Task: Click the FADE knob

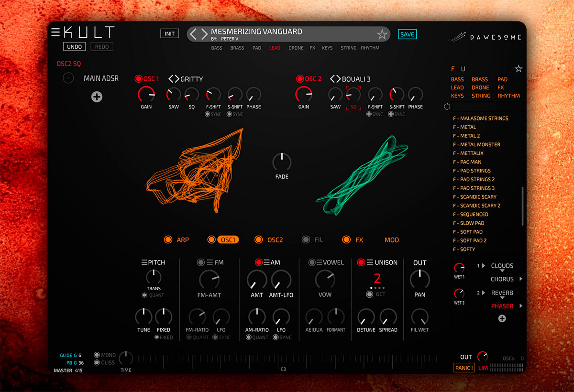Action: 282,163
